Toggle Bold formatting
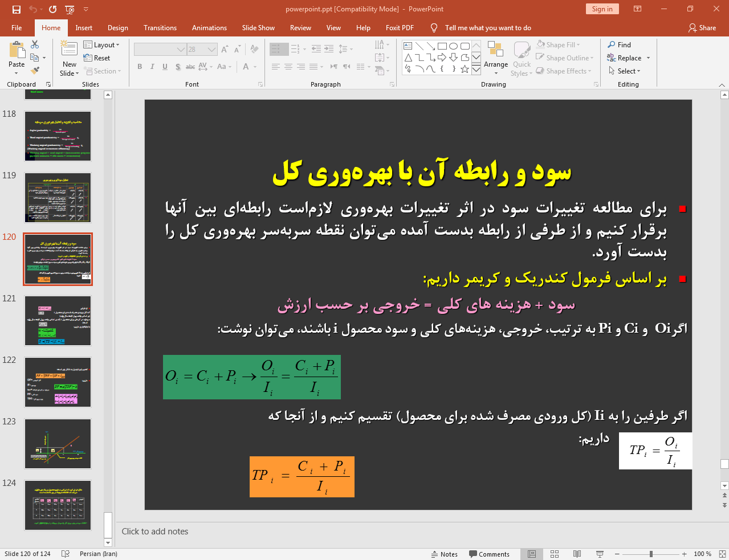The width and height of the screenshot is (729, 560). [x=140, y=67]
